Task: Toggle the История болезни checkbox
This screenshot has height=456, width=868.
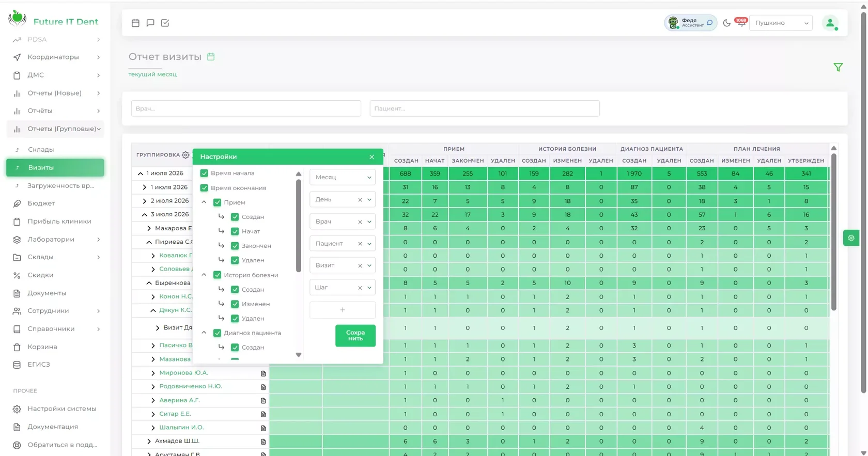Action: point(217,275)
